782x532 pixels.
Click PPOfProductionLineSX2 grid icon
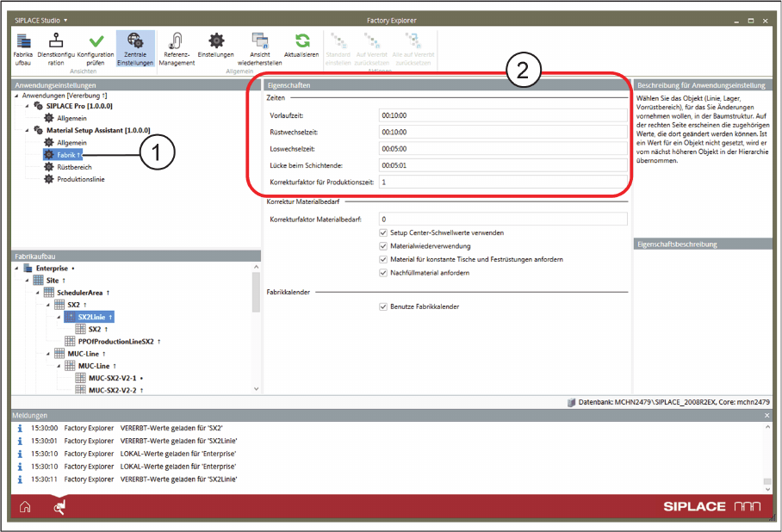[70, 341]
